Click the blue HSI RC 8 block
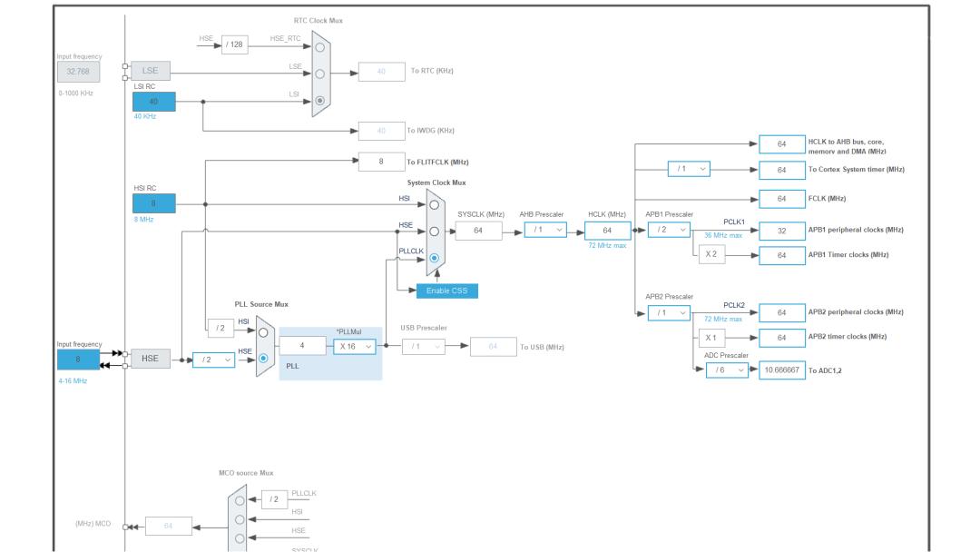Viewport: 980px width, 552px height. [x=153, y=203]
